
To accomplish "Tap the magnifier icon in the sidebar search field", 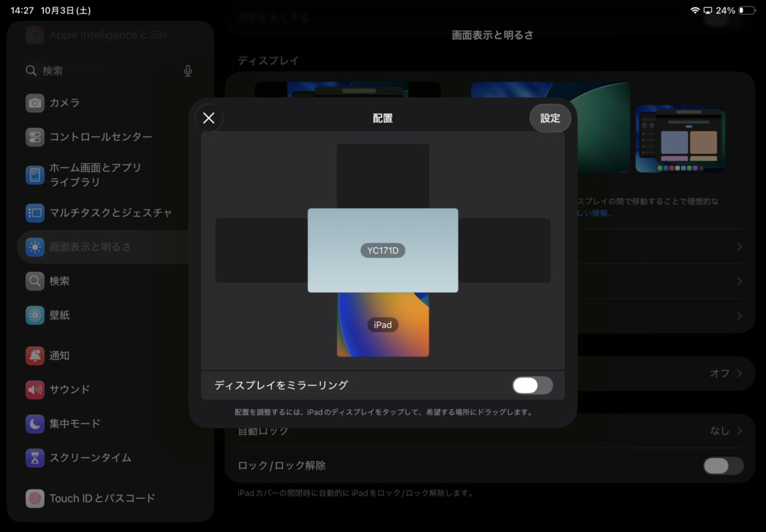I will [31, 71].
